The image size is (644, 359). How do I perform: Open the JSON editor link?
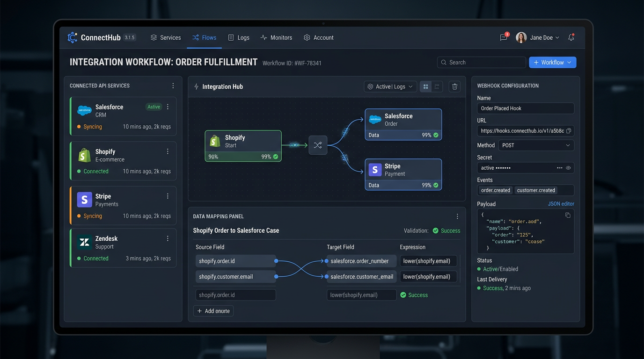[x=561, y=204]
